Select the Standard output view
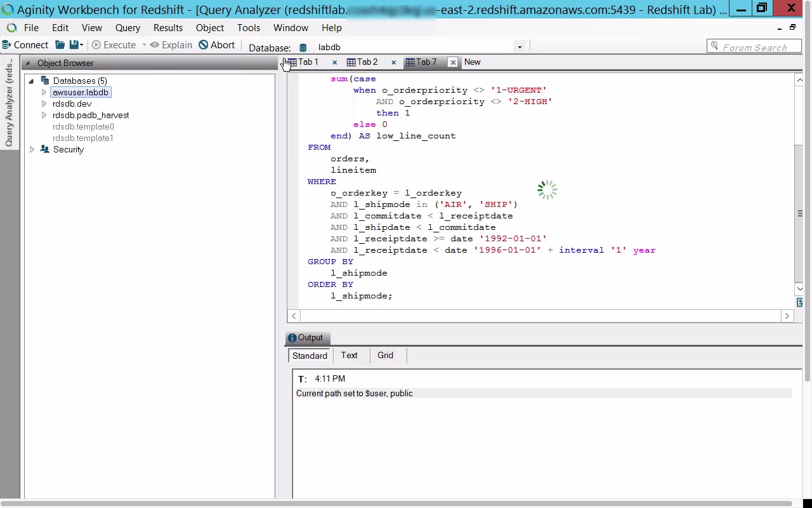Viewport: 812px width, 508px height. (x=310, y=356)
